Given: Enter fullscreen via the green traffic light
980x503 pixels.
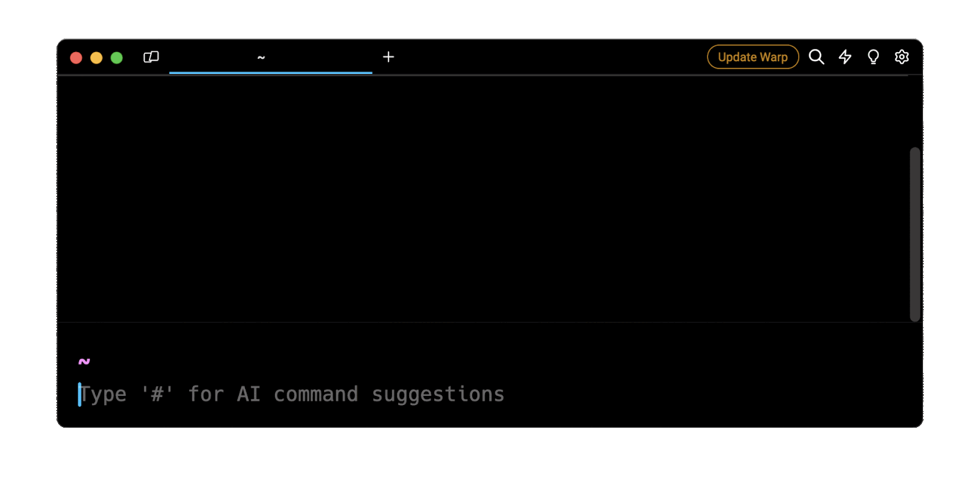Looking at the screenshot, I should coord(116,58).
